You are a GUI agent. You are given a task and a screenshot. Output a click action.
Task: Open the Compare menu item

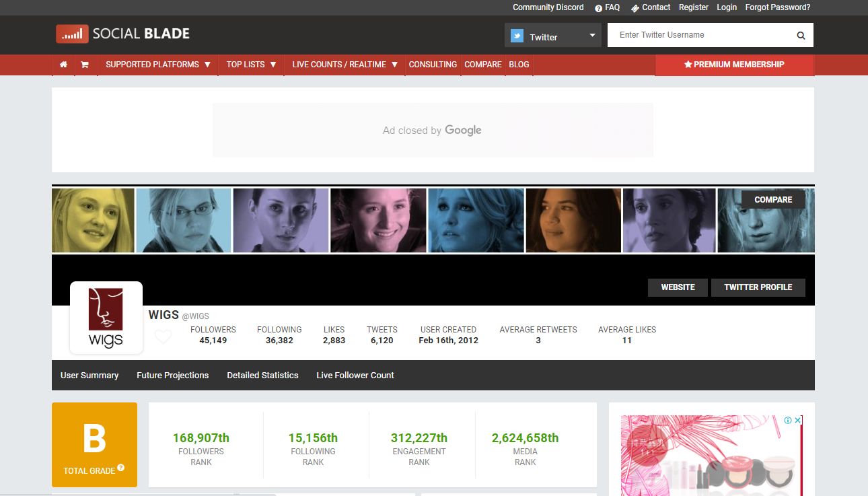point(483,65)
